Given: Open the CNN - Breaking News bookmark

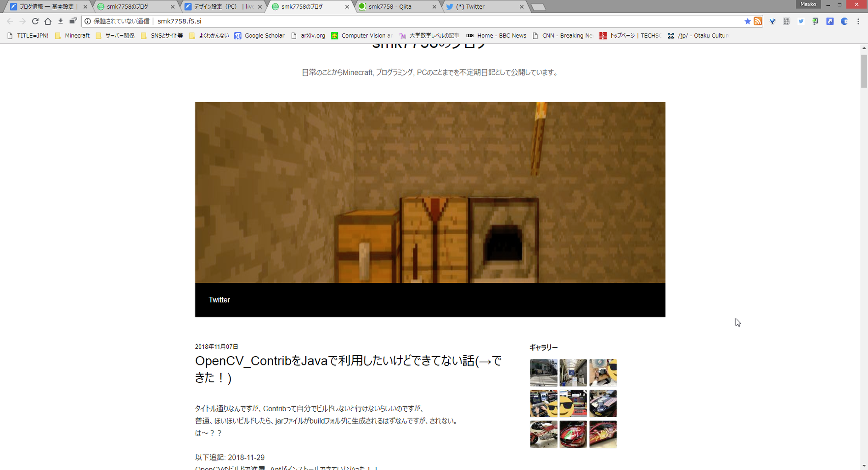Looking at the screenshot, I should 563,35.
